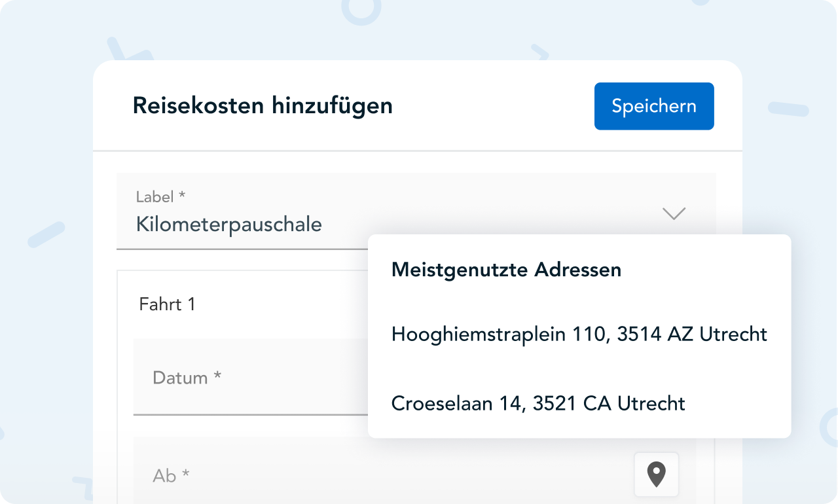Click the blue dash left of Label field
This screenshot has width=838, height=504.
(46, 234)
